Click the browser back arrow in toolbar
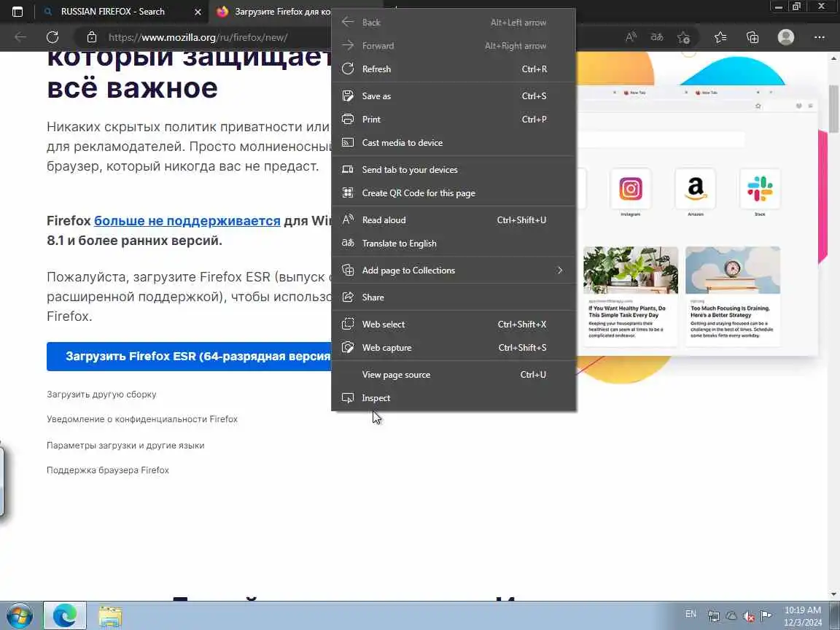 20,37
